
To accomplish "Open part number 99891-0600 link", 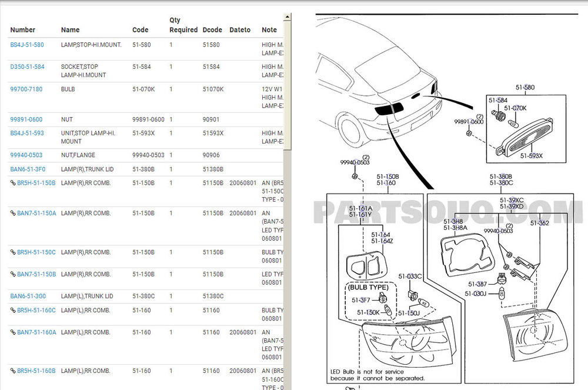I will pyautogui.click(x=26, y=119).
